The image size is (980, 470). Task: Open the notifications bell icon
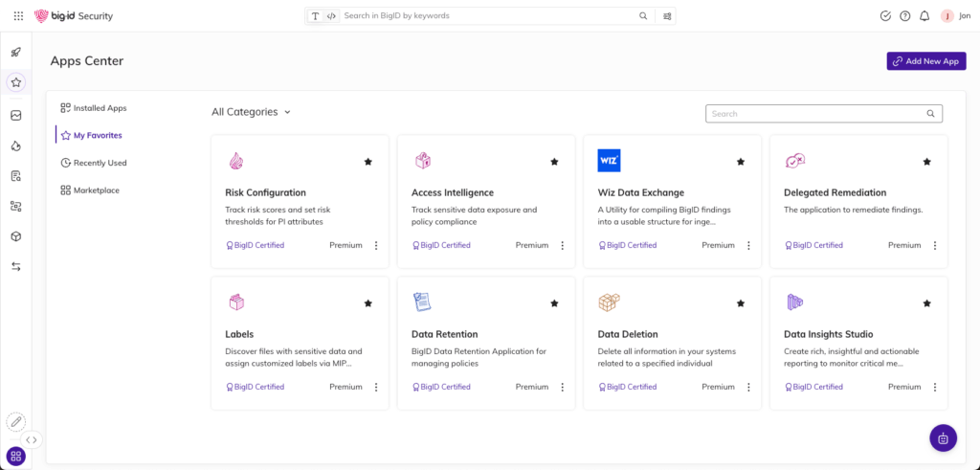coord(924,16)
